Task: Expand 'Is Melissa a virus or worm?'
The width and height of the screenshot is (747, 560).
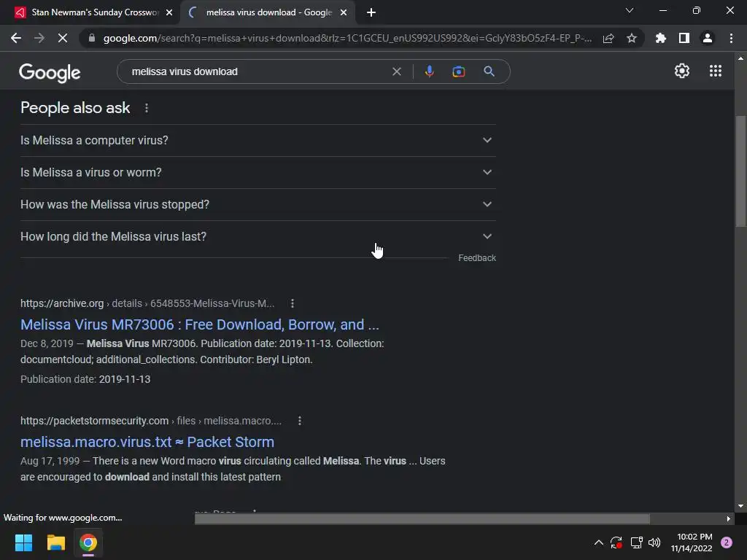Action: [258, 172]
